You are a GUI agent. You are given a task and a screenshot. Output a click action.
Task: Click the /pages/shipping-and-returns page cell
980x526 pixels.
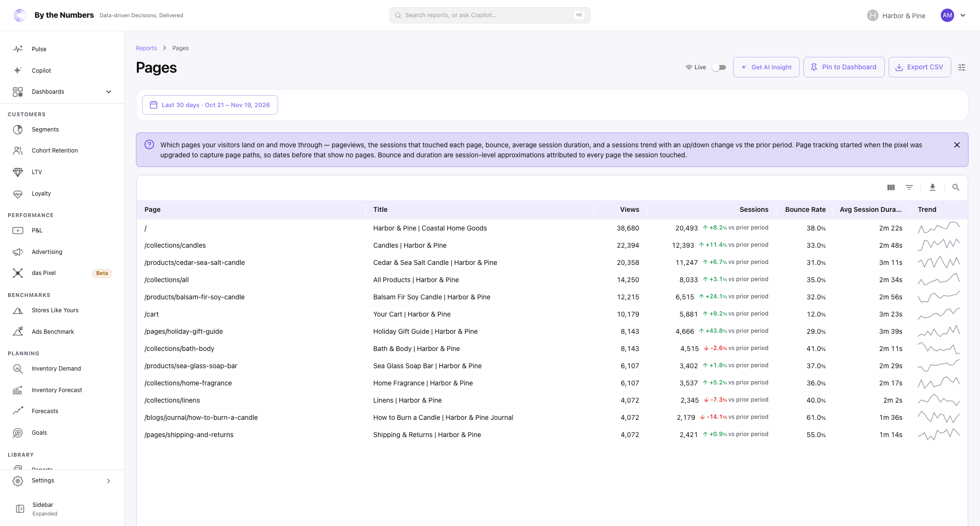click(x=189, y=435)
